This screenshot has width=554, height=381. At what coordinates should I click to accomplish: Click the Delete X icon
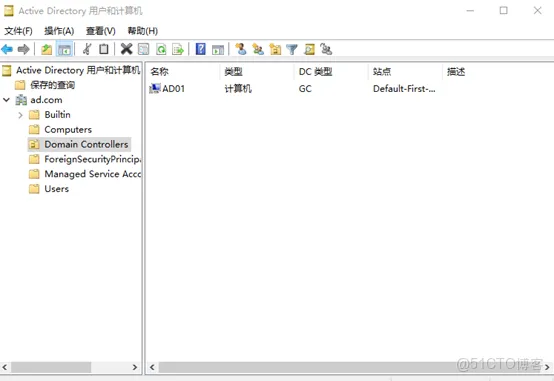click(126, 49)
